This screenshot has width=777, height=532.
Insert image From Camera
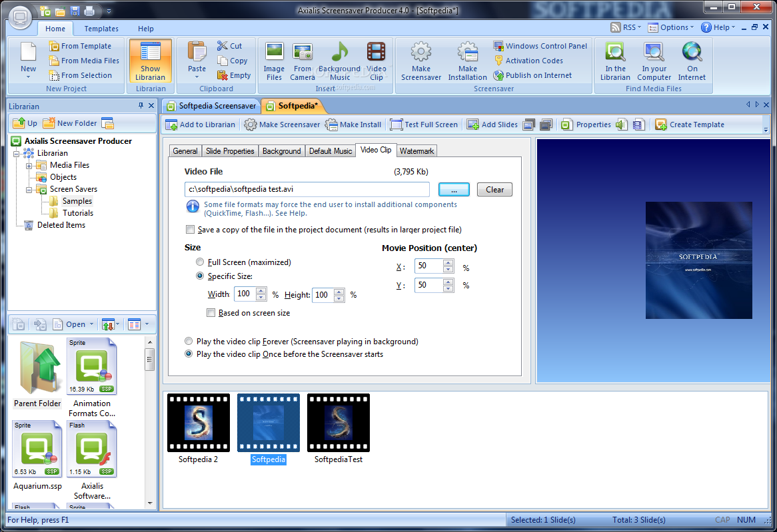click(x=303, y=61)
